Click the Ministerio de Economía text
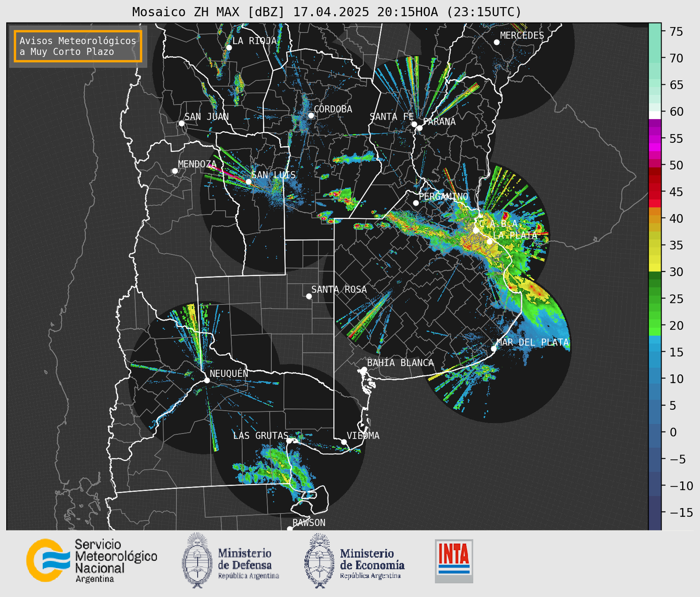Image resolution: width=700 pixels, height=597 pixels. click(x=372, y=564)
